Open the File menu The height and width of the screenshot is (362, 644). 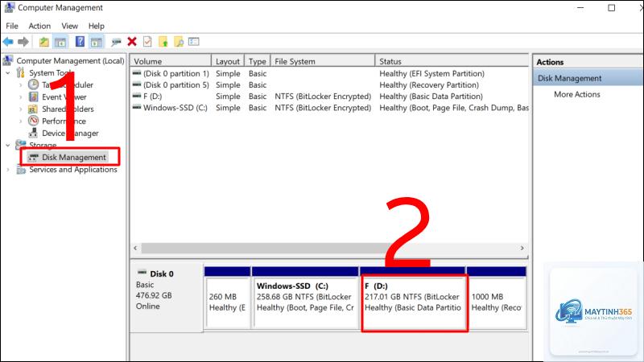point(12,26)
